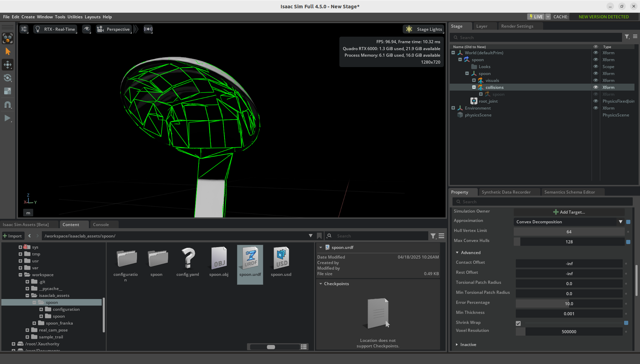Expand the Environment prim in Stage tree
Image resolution: width=640 pixels, height=364 pixels.
tap(453, 108)
